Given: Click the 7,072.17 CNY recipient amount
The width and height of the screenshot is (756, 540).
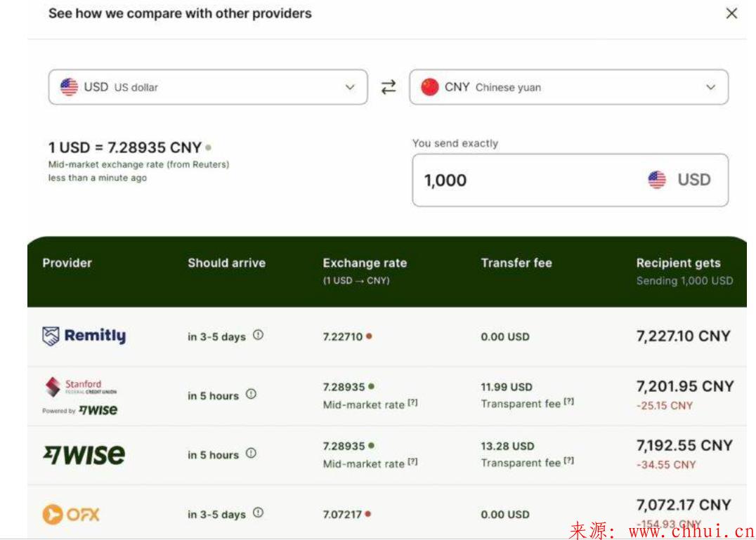Looking at the screenshot, I should pyautogui.click(x=684, y=505).
